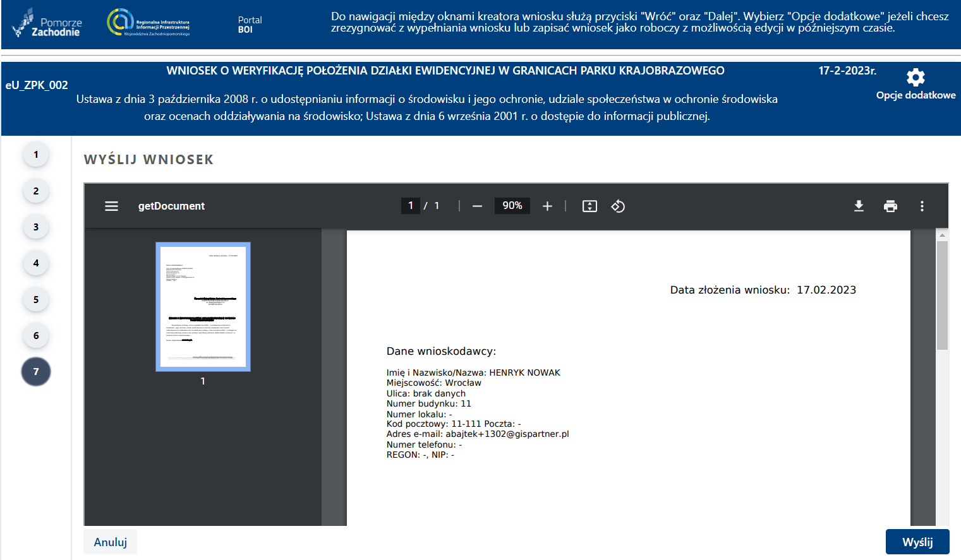Download the getDocument PDF
Screen dimensions: 961x560
point(859,206)
